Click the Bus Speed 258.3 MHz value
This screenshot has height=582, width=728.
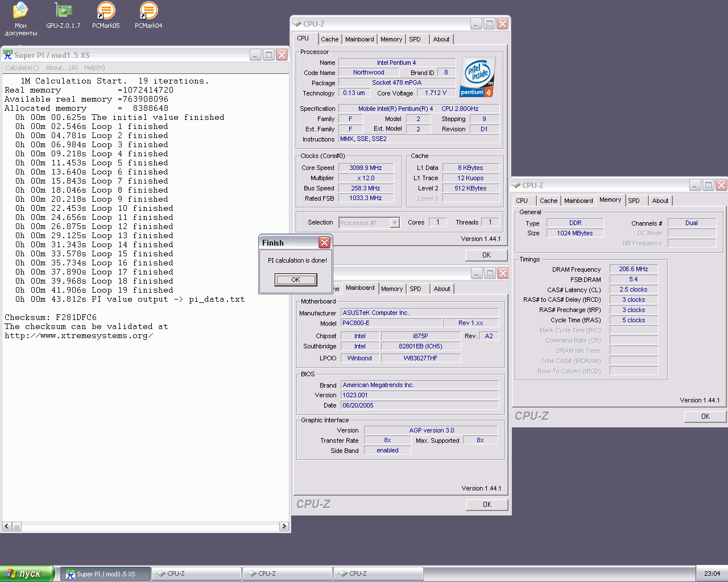[366, 188]
